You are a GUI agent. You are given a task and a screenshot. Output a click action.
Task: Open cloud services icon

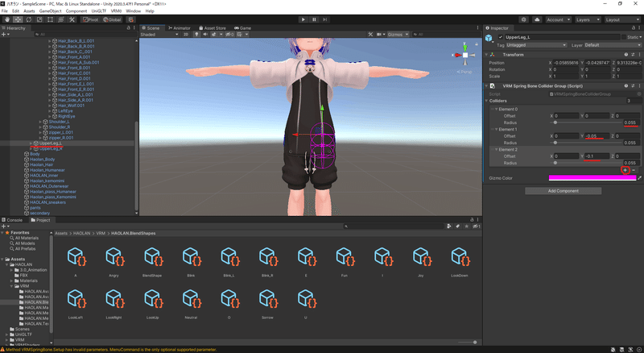coord(537,19)
